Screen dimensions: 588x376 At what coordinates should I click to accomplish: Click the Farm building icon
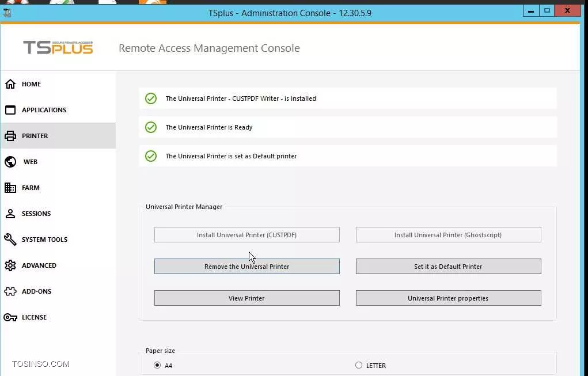point(10,188)
